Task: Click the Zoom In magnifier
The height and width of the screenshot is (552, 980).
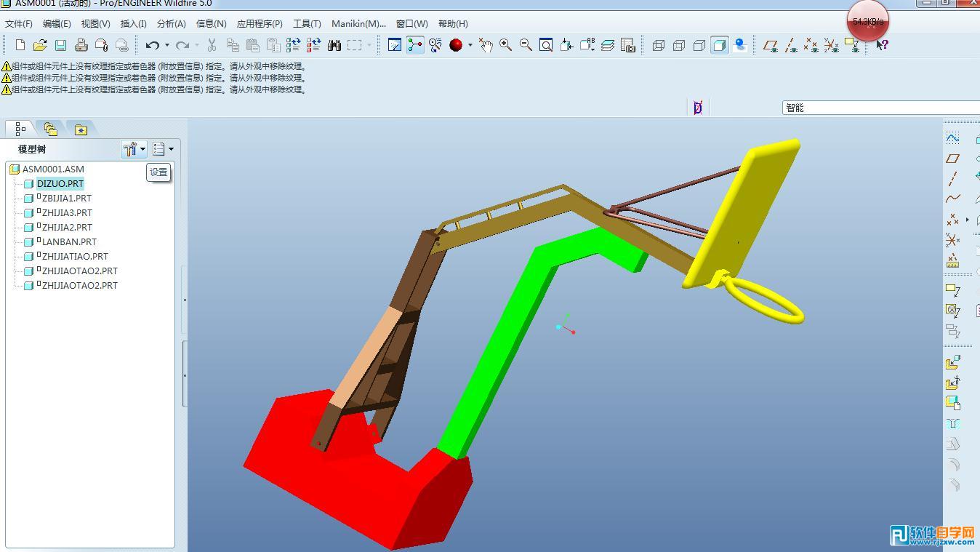Action: click(x=505, y=45)
